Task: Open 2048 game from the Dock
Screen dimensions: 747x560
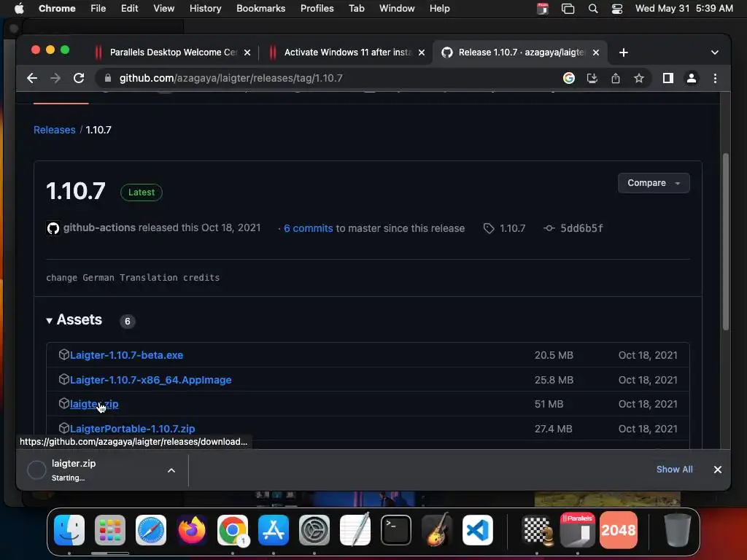Action: click(619, 530)
